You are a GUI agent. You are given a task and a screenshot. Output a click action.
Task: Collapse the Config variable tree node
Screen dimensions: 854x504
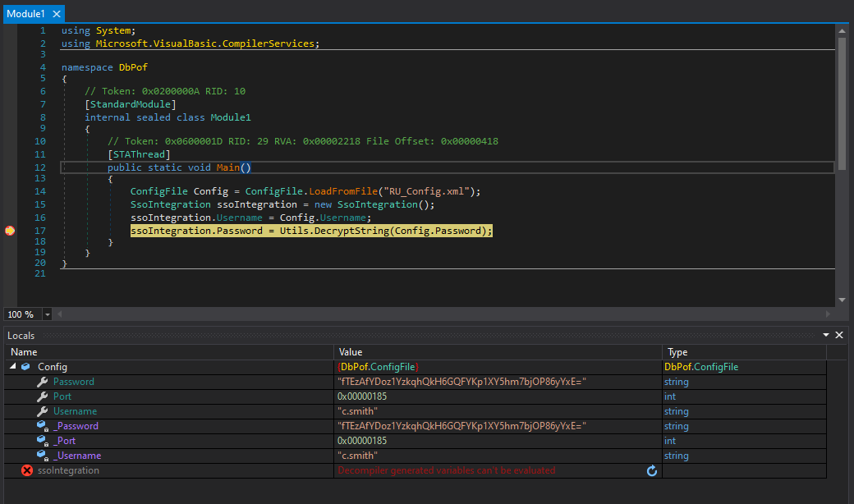pyautogui.click(x=12, y=367)
